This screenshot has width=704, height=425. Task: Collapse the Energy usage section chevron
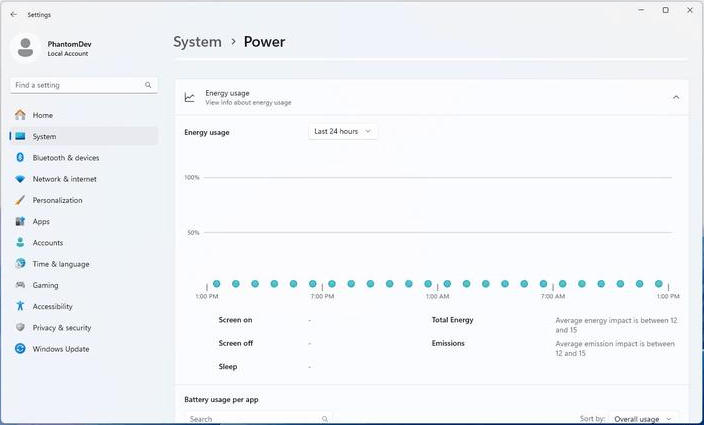676,97
